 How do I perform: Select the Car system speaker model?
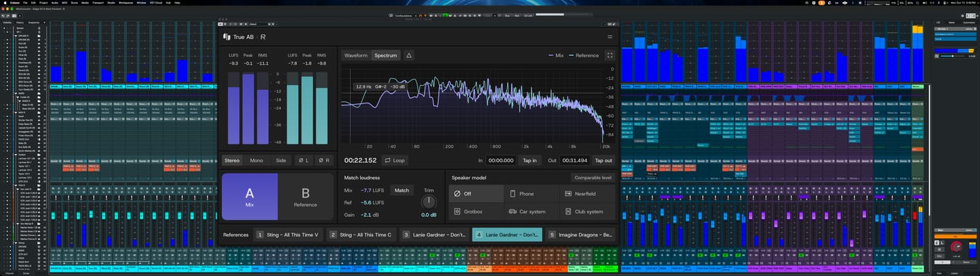click(532, 211)
